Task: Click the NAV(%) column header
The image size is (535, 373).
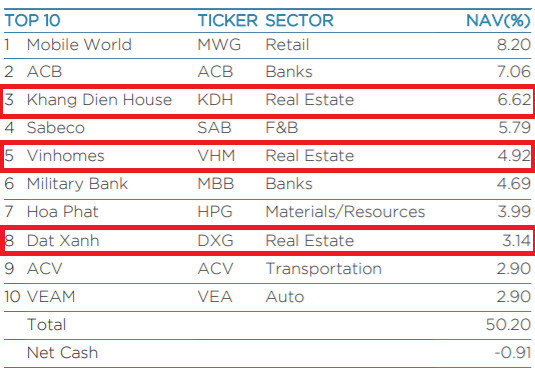Action: (x=498, y=20)
